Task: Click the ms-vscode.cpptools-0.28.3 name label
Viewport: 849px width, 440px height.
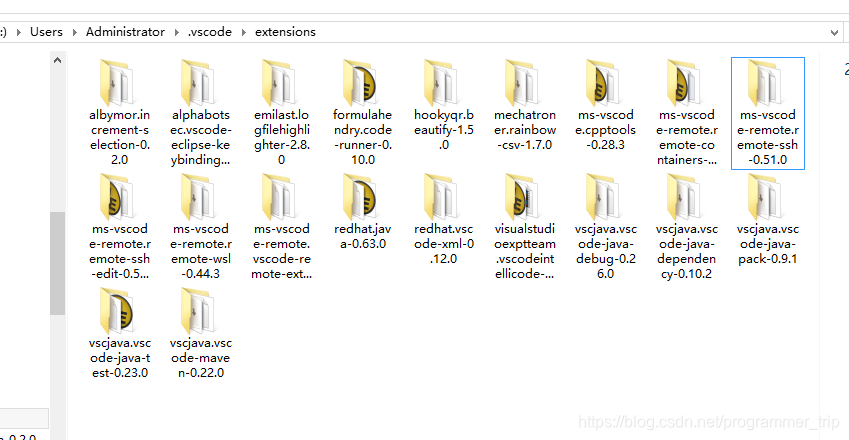Action: (605, 130)
